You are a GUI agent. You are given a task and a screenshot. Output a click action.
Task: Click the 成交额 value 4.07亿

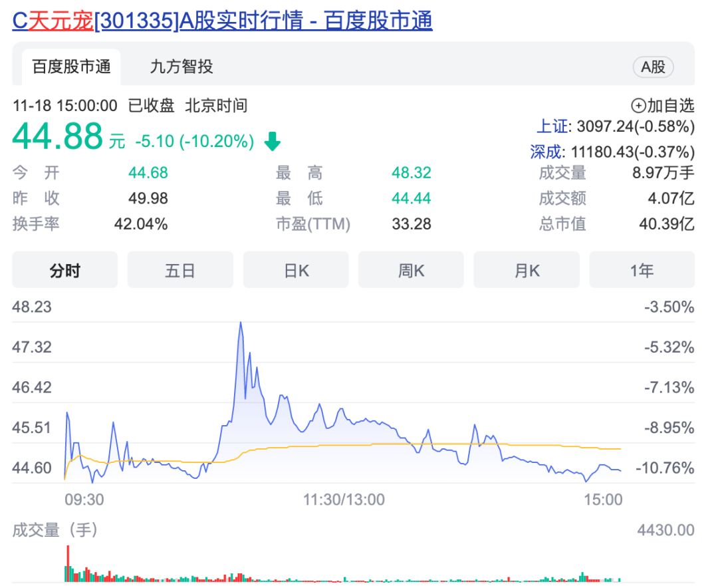671,198
